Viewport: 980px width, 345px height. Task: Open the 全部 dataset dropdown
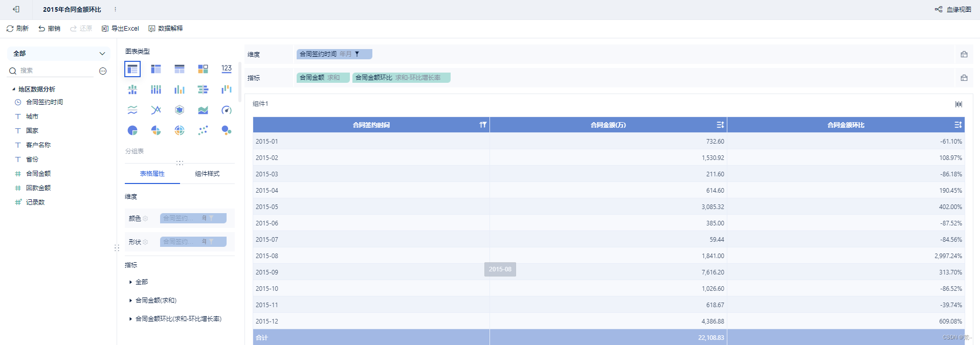59,54
